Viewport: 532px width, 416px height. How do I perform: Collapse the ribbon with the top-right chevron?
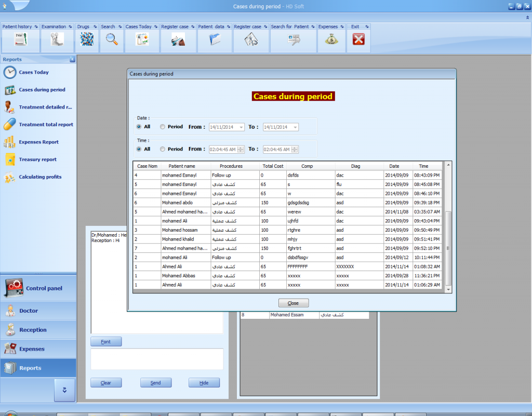tap(527, 17)
